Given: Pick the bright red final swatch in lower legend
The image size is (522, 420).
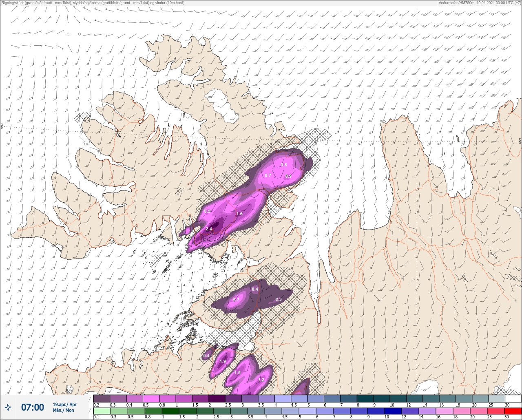Looking at the screenshot, I should (513, 411).
